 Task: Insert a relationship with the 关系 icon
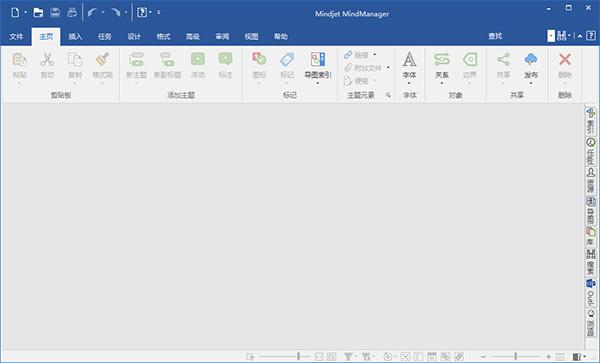(442, 59)
